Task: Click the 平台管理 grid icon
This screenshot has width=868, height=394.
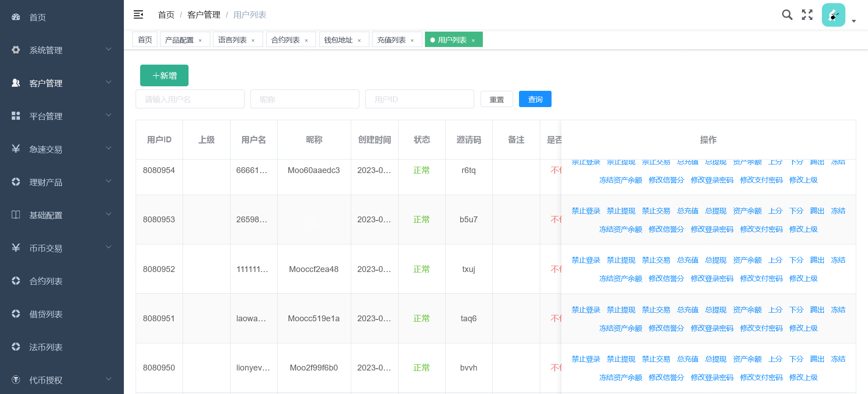Action: tap(16, 116)
